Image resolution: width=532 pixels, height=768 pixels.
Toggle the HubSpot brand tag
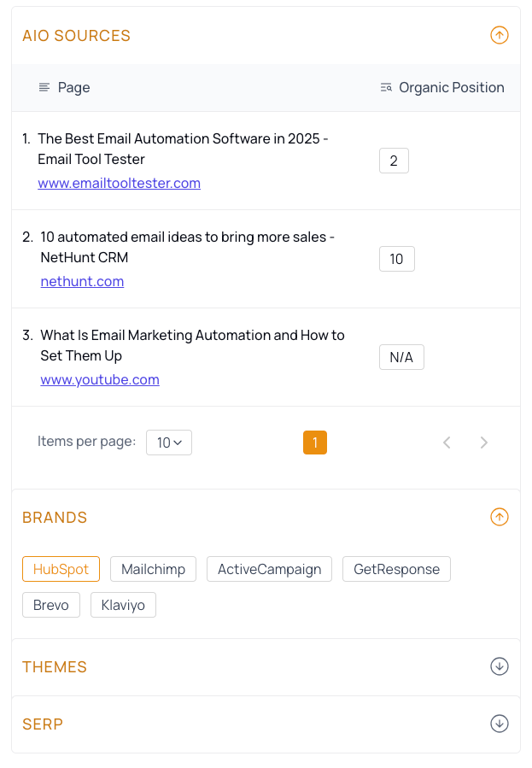click(61, 569)
